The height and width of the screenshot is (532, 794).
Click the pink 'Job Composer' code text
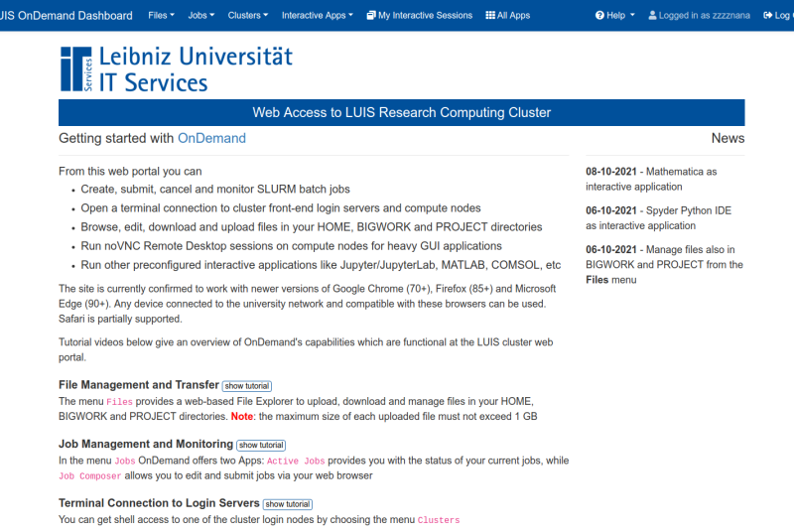coord(89,476)
